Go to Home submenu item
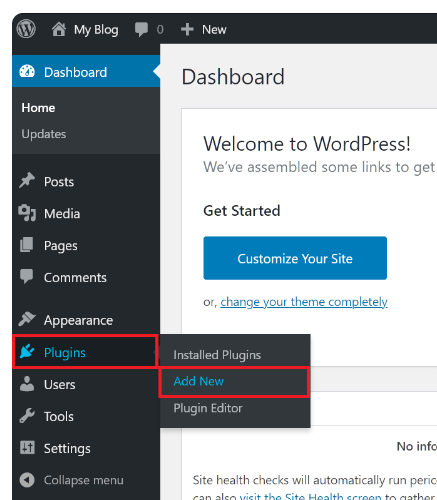This screenshot has height=500, width=437. point(38,108)
